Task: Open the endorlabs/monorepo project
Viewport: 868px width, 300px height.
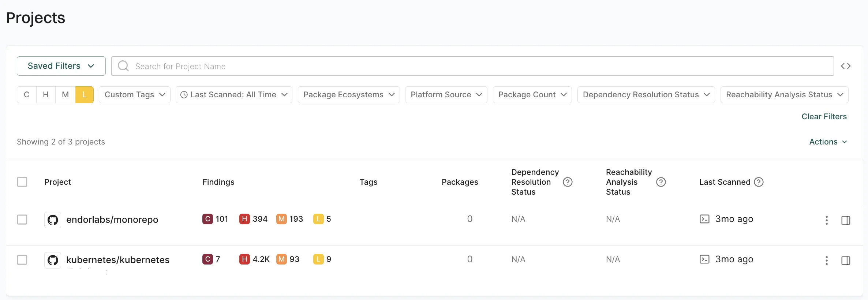Action: (112, 220)
